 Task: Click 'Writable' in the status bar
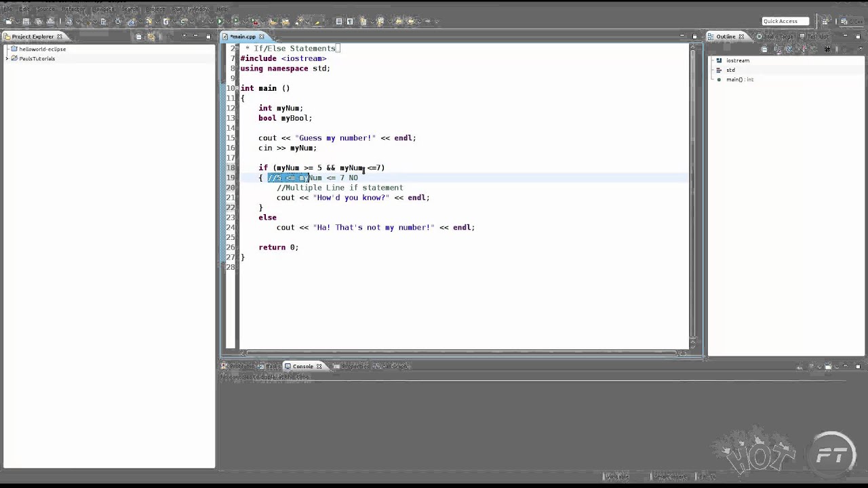coord(617,476)
